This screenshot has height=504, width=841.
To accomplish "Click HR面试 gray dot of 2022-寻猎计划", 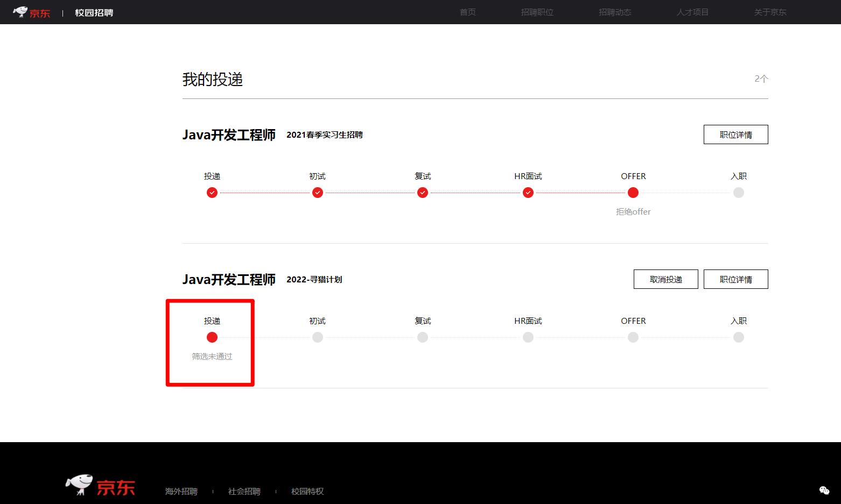I will [528, 337].
